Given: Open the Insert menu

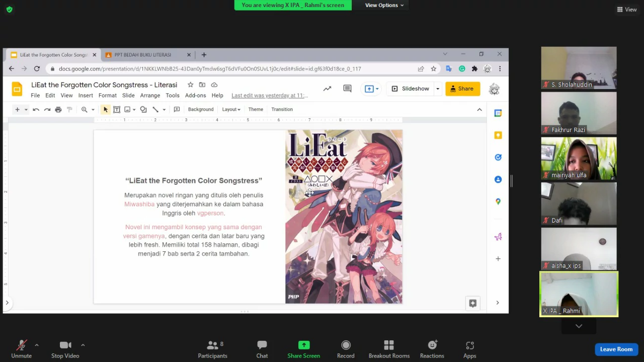Looking at the screenshot, I should 86,96.
